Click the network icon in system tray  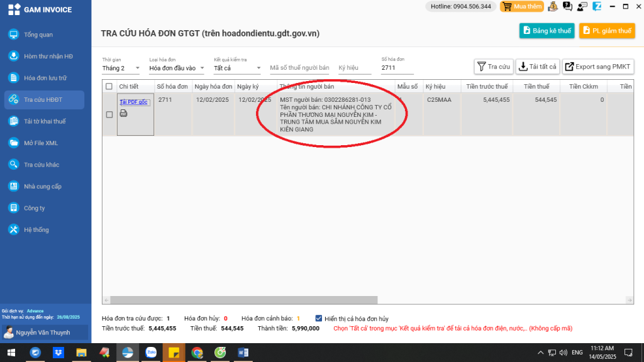(552, 353)
